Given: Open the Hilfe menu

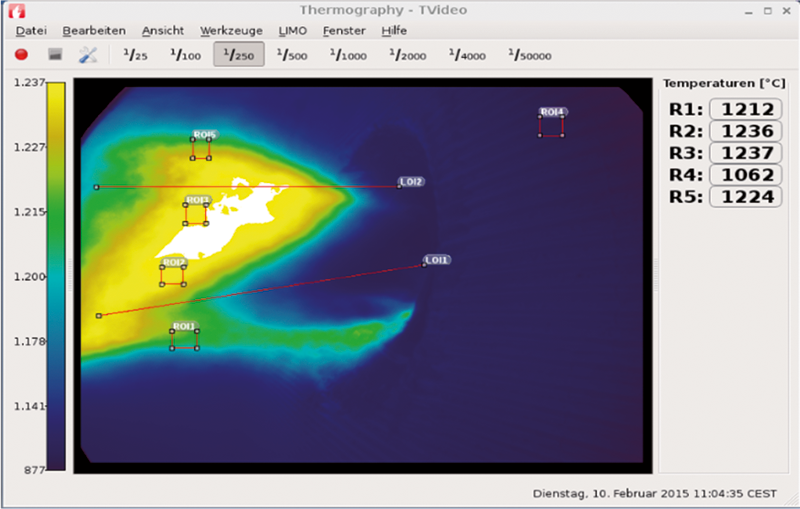Looking at the screenshot, I should (x=394, y=30).
